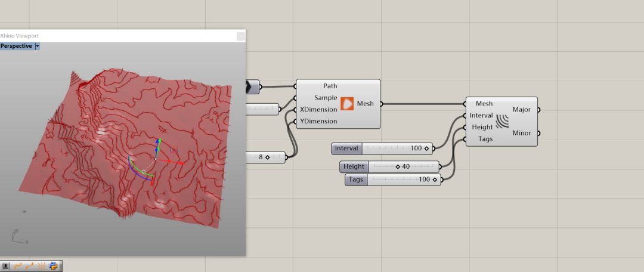644x272 pixels.
Task: Click the red gumball X-axis arrow
Action: (178, 161)
